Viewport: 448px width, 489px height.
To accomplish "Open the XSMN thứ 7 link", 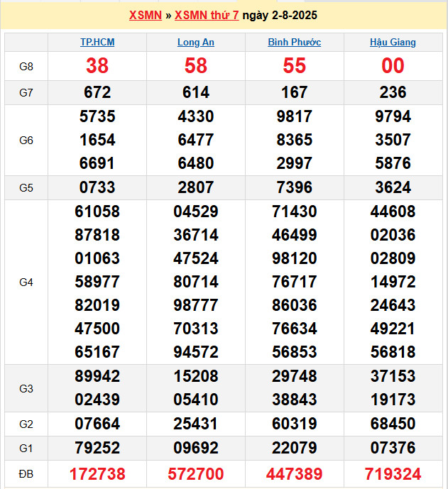I will [x=207, y=15].
